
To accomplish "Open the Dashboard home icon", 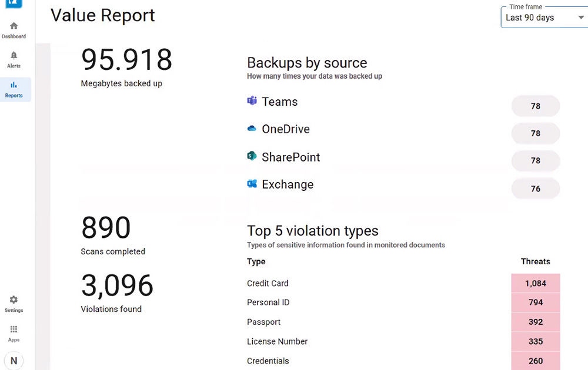I will (14, 26).
